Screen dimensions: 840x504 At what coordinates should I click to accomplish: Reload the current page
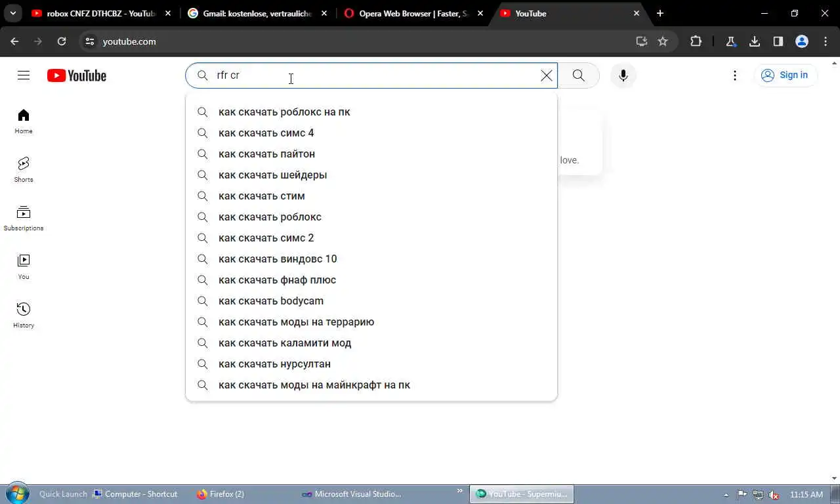(x=62, y=41)
